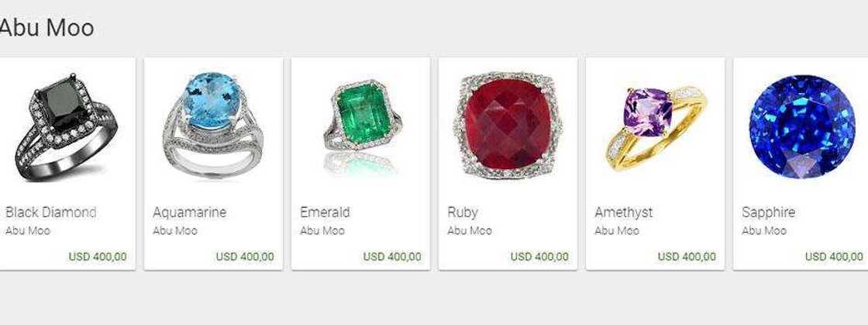Click the Emerald product title
868x325 pixels.
(x=325, y=212)
